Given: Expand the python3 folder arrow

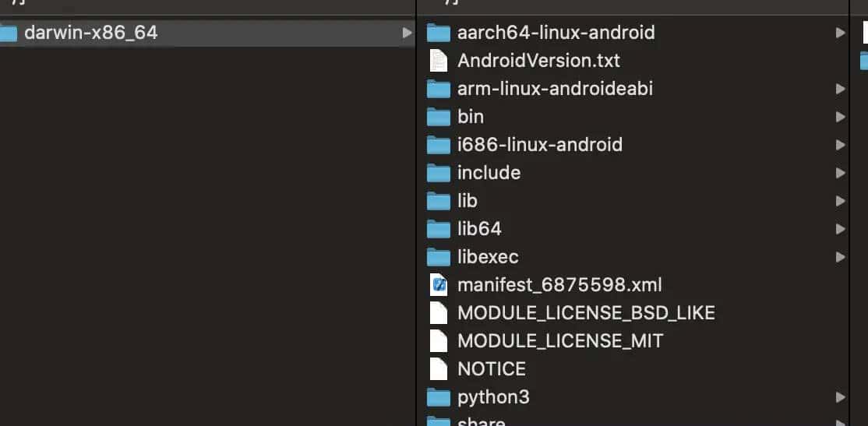Looking at the screenshot, I should 840,398.
